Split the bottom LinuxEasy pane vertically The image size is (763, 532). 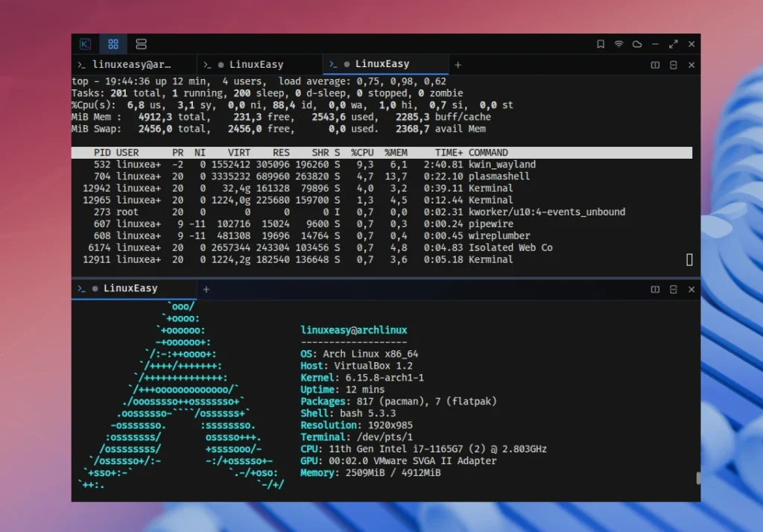coord(655,289)
